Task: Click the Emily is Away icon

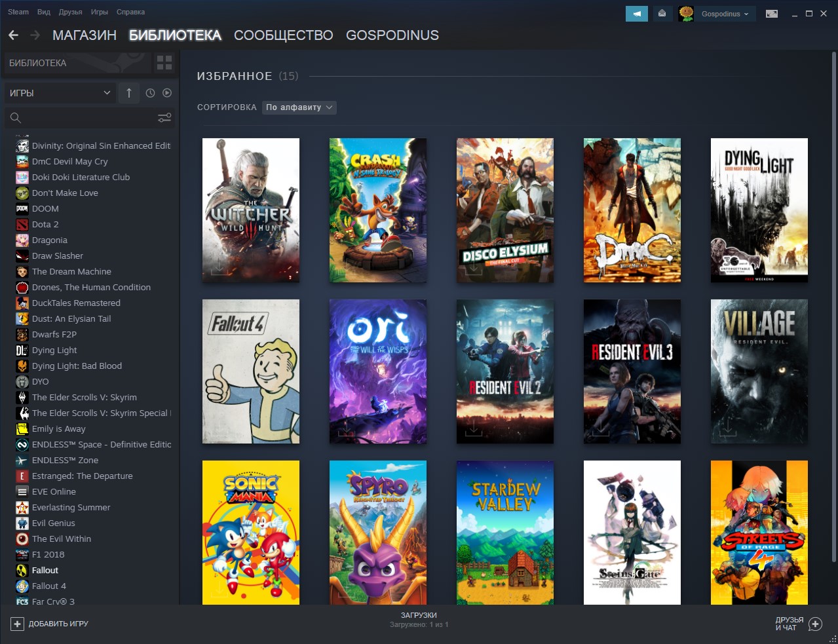Action: (x=22, y=428)
